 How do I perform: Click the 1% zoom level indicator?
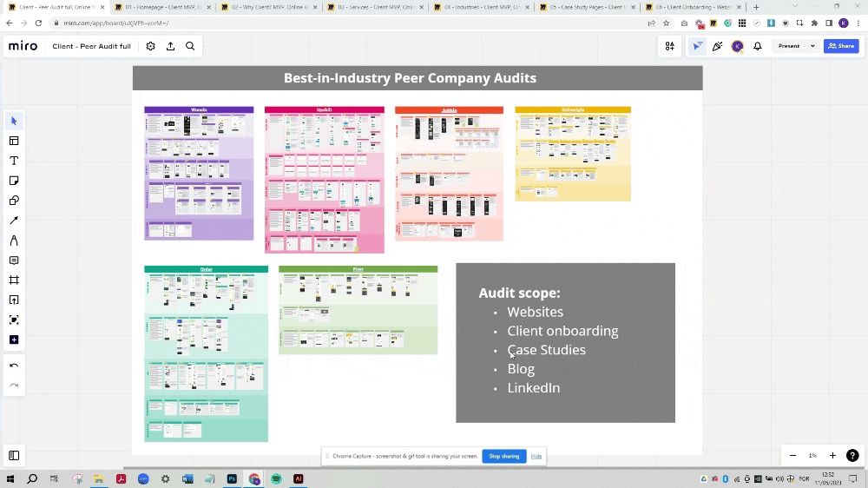(812, 455)
